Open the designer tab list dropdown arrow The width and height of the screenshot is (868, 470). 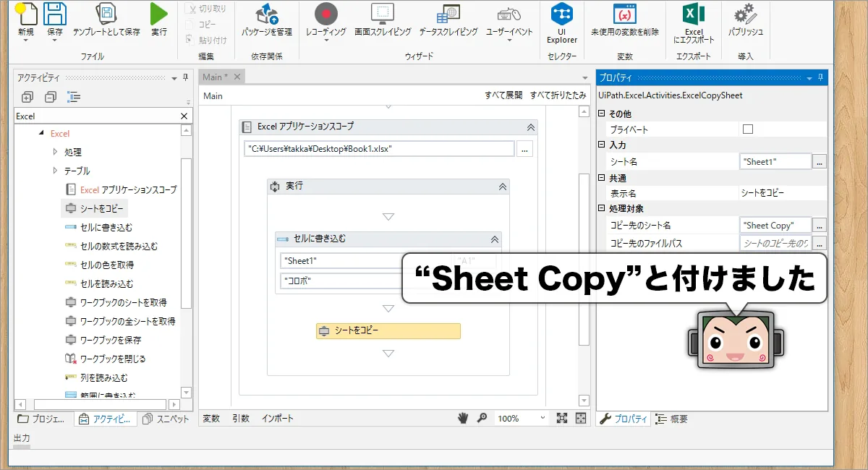pyautogui.click(x=585, y=77)
